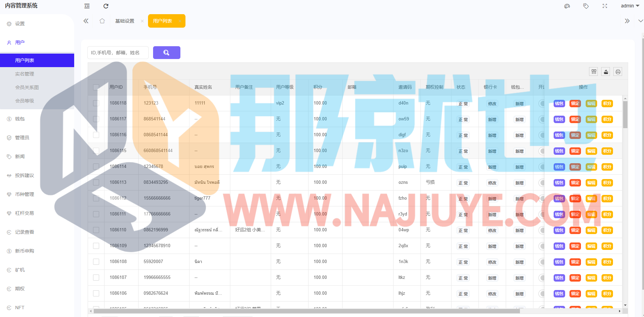Click the refresh icon in top bar
Image resolution: width=644 pixels, height=317 pixels.
point(106,6)
